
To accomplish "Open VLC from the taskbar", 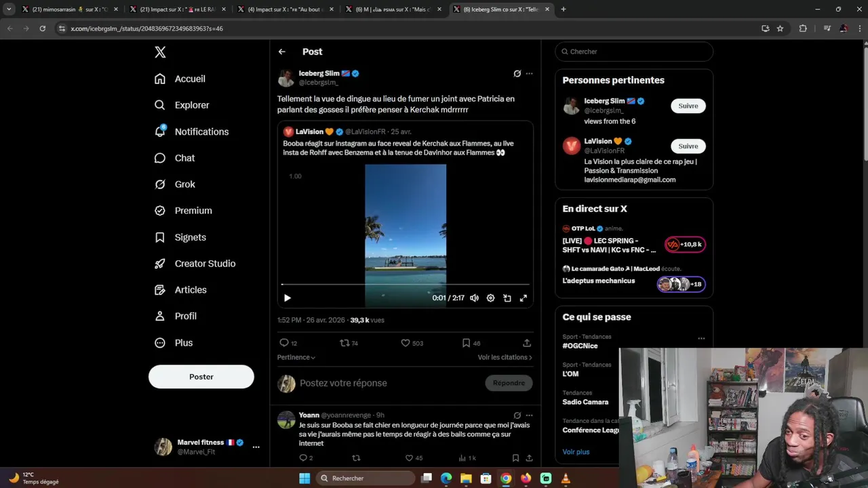I will (x=566, y=479).
